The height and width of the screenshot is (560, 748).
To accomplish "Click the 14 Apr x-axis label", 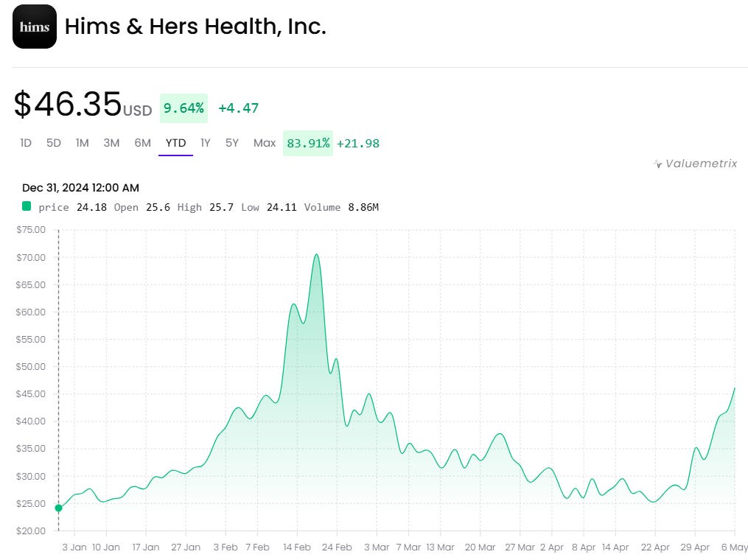I will click(615, 547).
